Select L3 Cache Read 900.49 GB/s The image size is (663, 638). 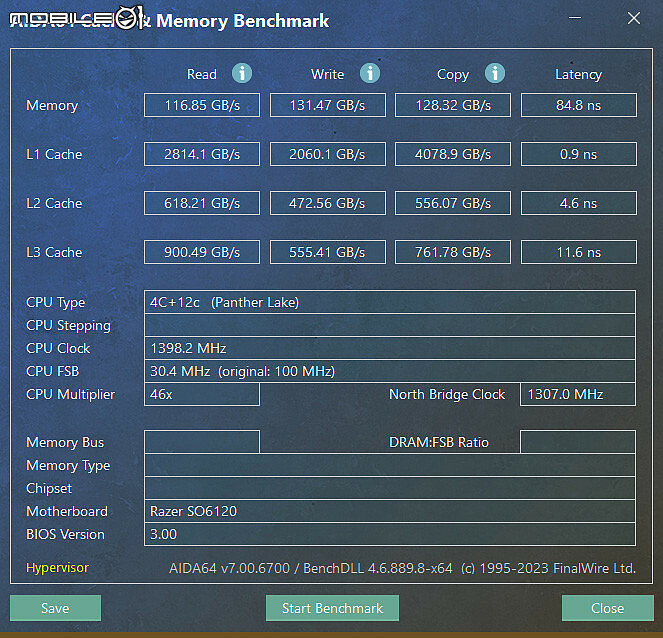point(202,252)
